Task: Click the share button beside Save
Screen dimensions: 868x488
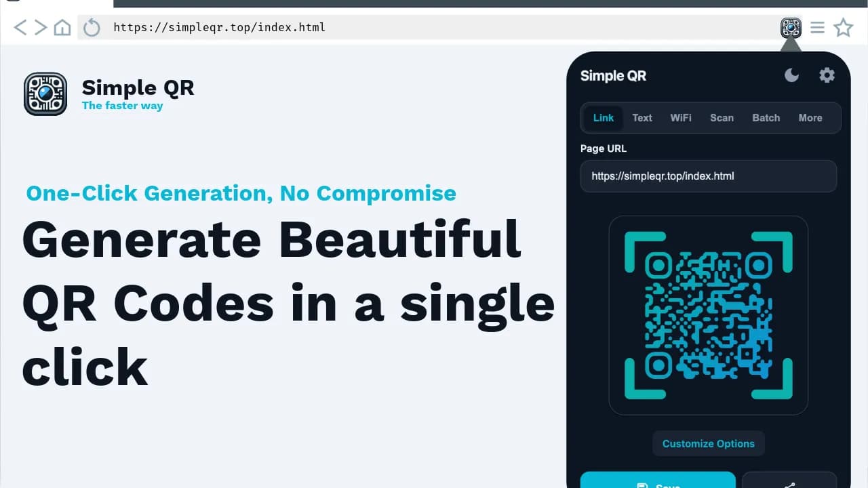Action: tap(789, 480)
